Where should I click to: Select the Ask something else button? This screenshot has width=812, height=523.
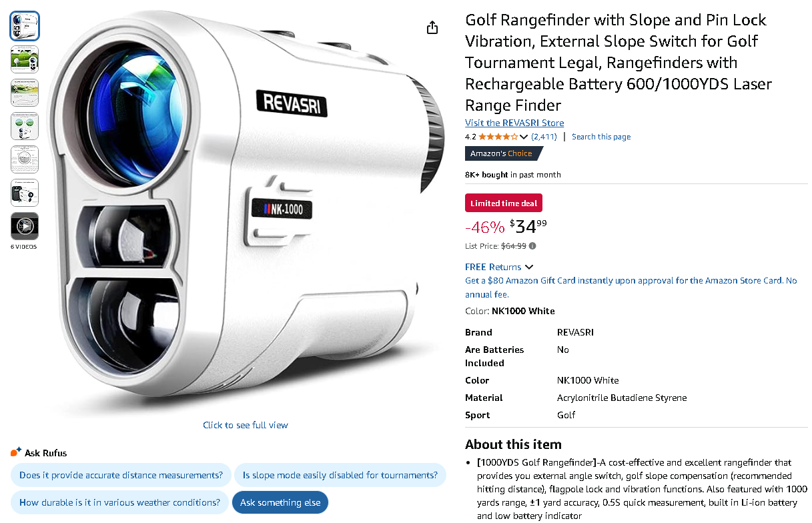point(280,502)
